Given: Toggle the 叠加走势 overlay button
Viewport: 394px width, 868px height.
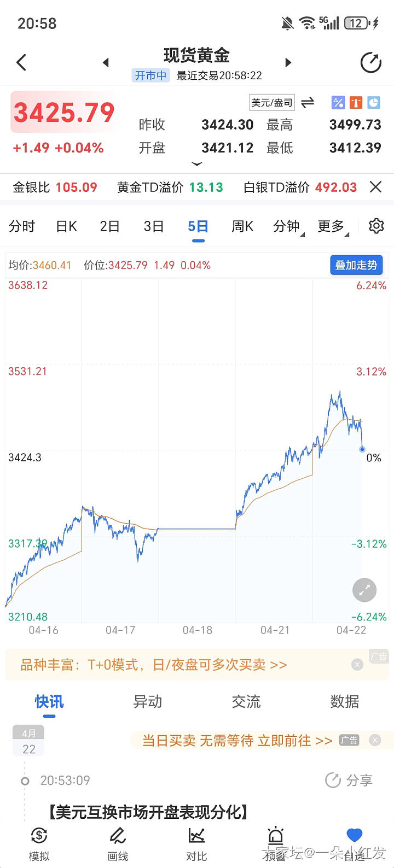Looking at the screenshot, I should click(x=356, y=265).
